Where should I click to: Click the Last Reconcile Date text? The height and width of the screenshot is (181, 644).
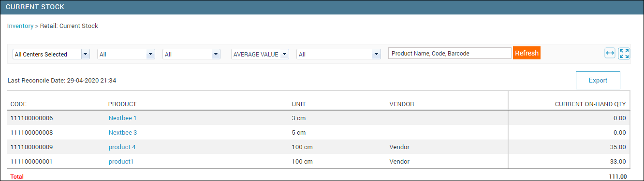(x=62, y=81)
